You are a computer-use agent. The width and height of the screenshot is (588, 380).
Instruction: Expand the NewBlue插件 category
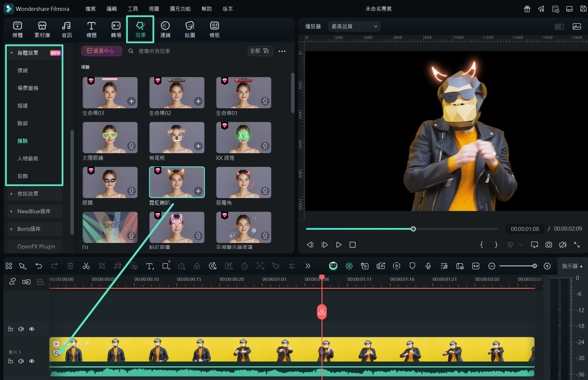[34, 211]
